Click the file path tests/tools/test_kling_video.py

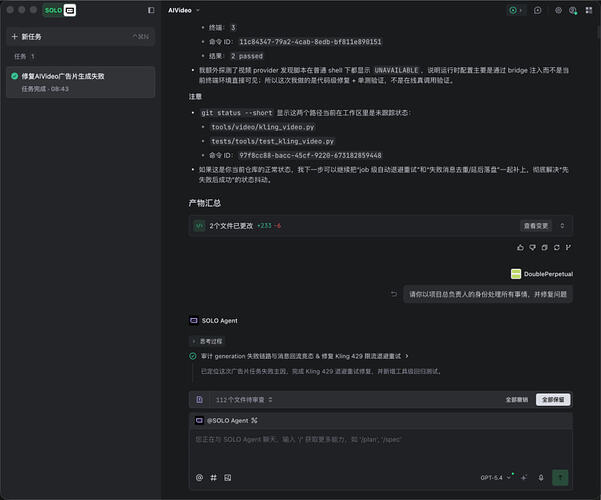pyautogui.click(x=273, y=141)
